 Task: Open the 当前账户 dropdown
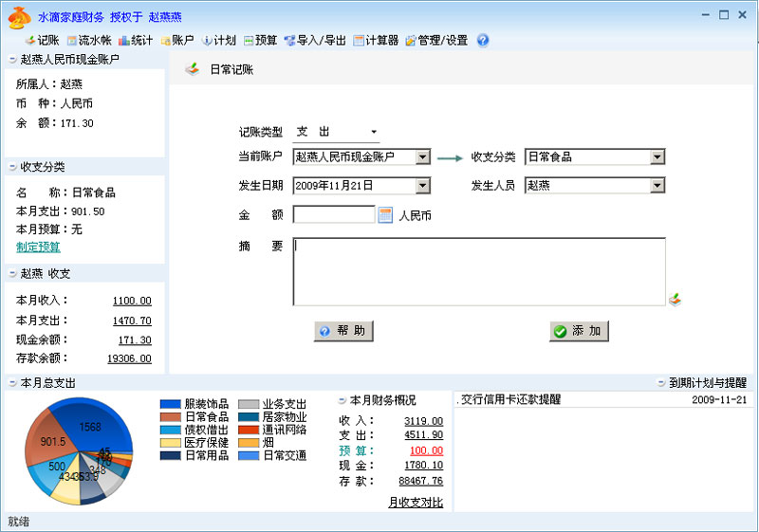click(x=362, y=156)
